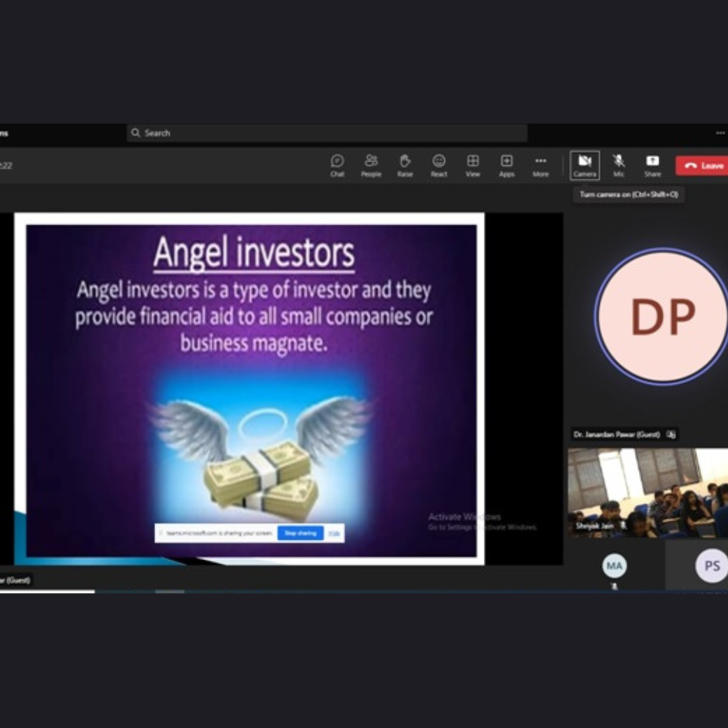This screenshot has width=728, height=728.
Task: Leave the meeting
Action: point(703,166)
